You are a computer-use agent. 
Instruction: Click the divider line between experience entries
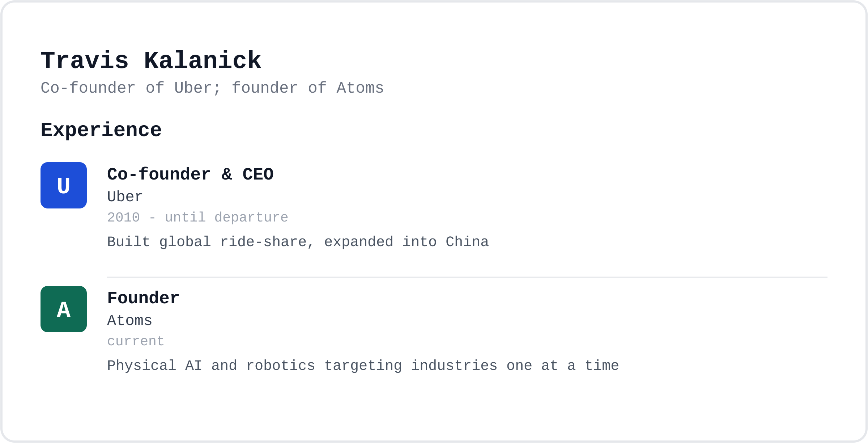coord(467,277)
